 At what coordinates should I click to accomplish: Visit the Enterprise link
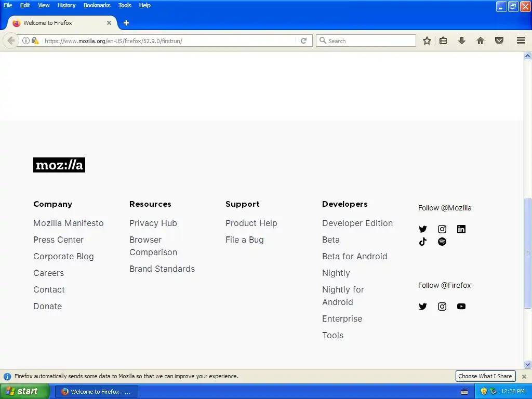coord(342,318)
